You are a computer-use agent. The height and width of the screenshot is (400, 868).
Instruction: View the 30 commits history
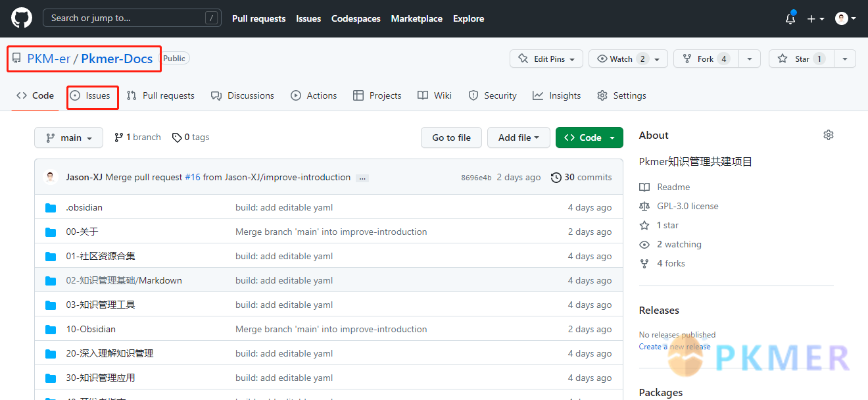click(x=581, y=178)
